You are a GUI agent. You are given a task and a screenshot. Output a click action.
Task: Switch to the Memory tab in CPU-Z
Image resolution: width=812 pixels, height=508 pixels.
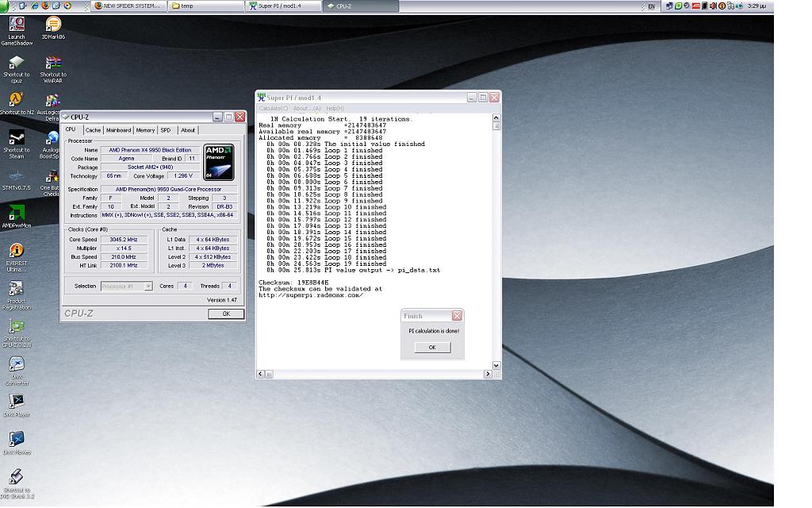145,130
